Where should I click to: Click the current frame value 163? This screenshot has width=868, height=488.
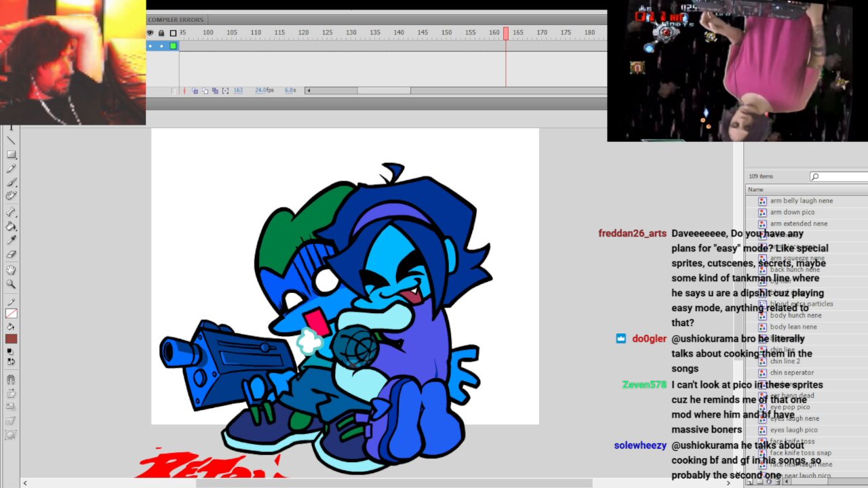[238, 90]
